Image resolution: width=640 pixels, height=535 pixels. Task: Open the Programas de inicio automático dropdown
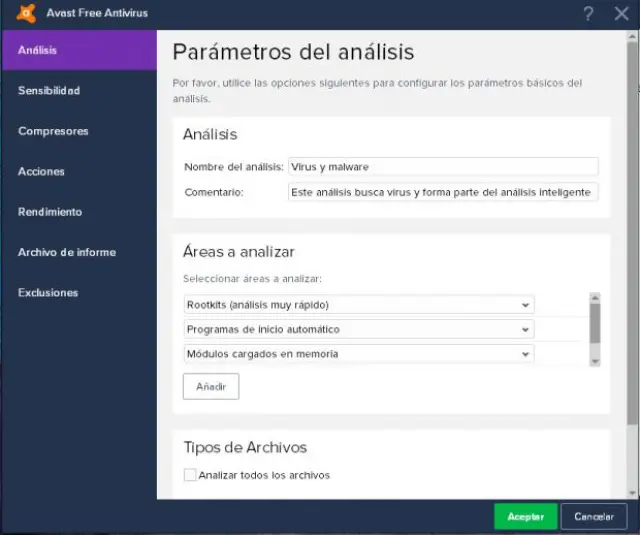(x=525, y=329)
